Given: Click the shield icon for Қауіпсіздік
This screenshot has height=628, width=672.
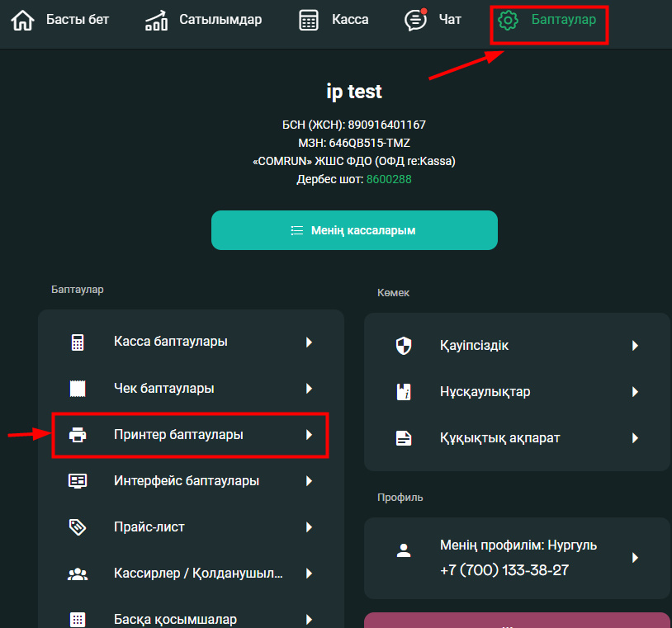Looking at the screenshot, I should (x=404, y=346).
